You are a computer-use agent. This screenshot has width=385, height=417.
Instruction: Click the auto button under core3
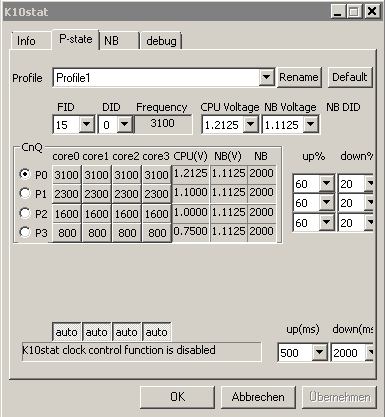157,332
